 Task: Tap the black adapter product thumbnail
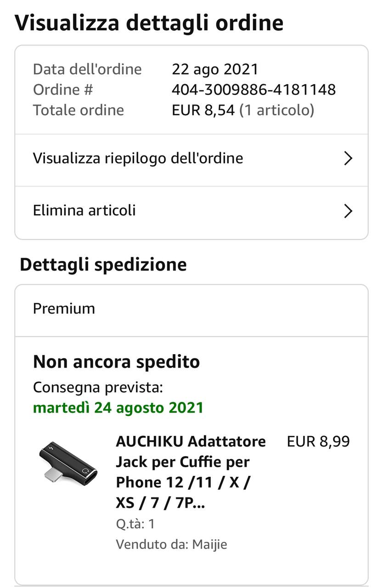point(68,462)
